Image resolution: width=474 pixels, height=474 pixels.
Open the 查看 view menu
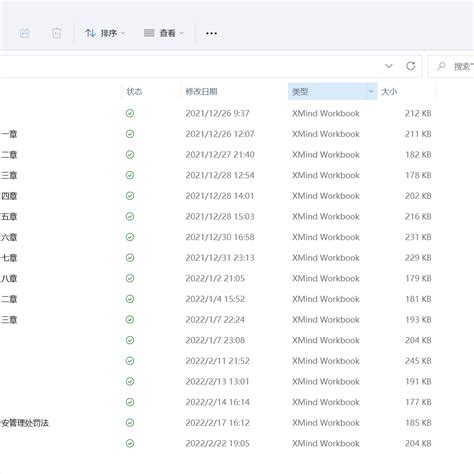tap(164, 33)
